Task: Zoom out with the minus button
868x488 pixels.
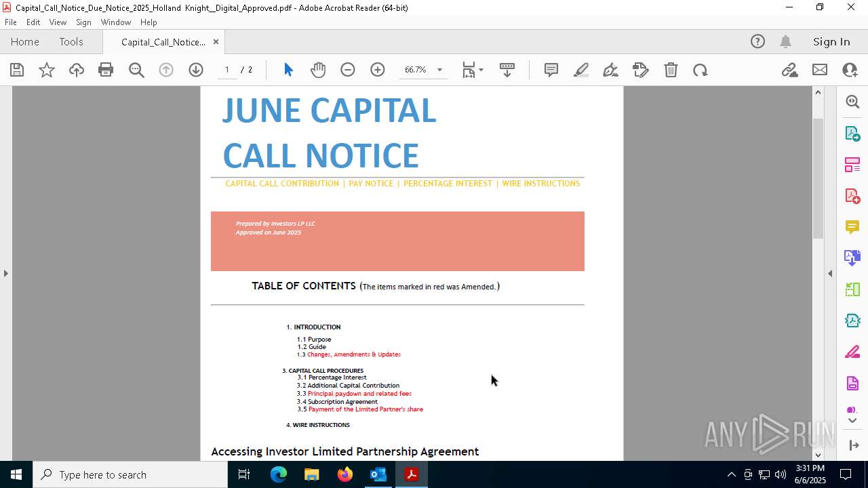Action: [348, 70]
